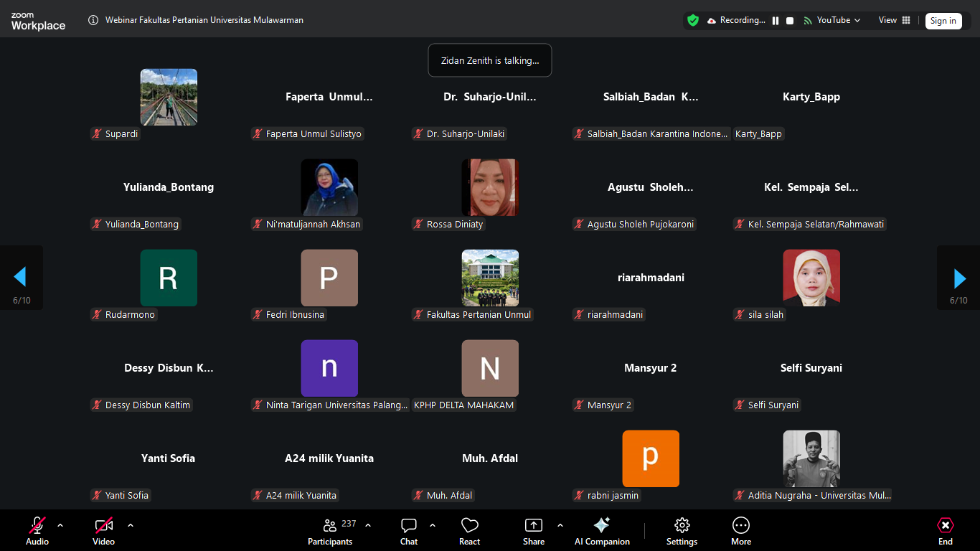Expand chat options arrow next to Chat

(433, 525)
